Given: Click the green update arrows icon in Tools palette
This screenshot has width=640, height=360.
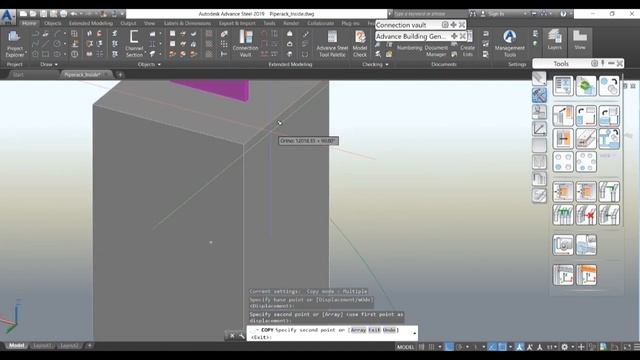Looking at the screenshot, I should [586, 86].
